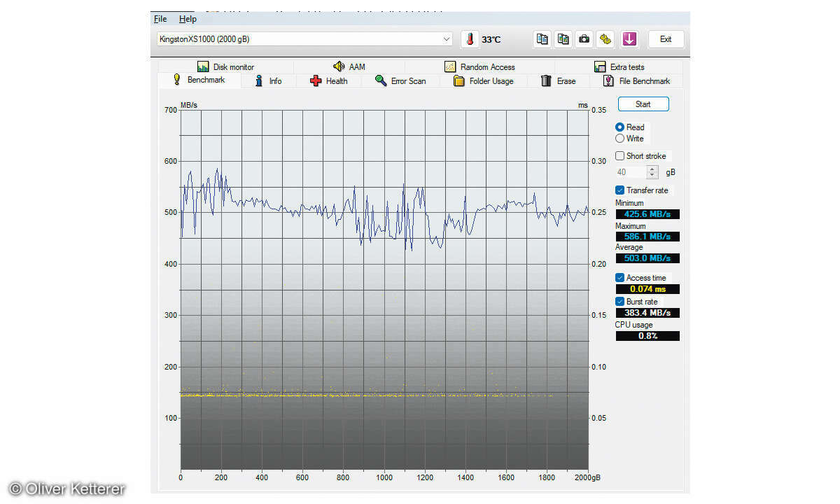840x504 pixels.
Task: Click the Random Access icon
Action: 450,66
